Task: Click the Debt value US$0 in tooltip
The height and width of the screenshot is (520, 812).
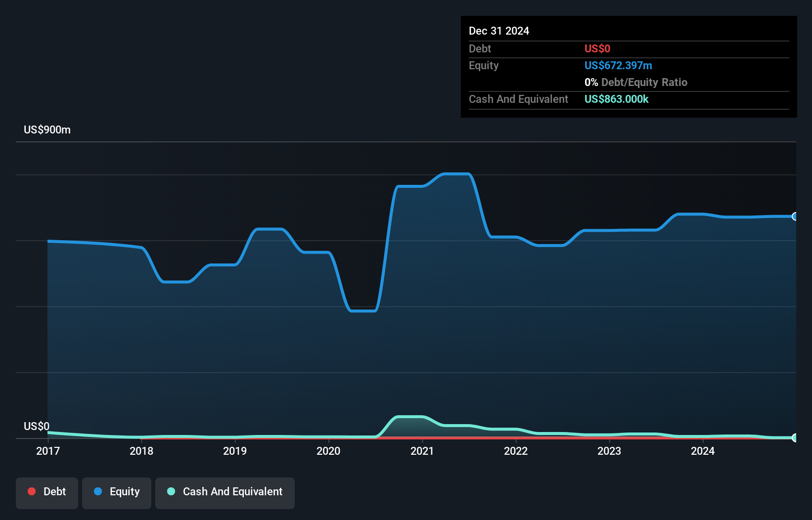Action: [x=597, y=48]
